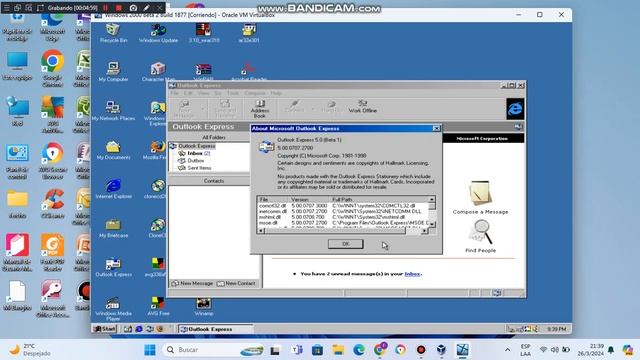Click the New Message button at bottom
Screen dimensions: 640x360
[x=192, y=283]
